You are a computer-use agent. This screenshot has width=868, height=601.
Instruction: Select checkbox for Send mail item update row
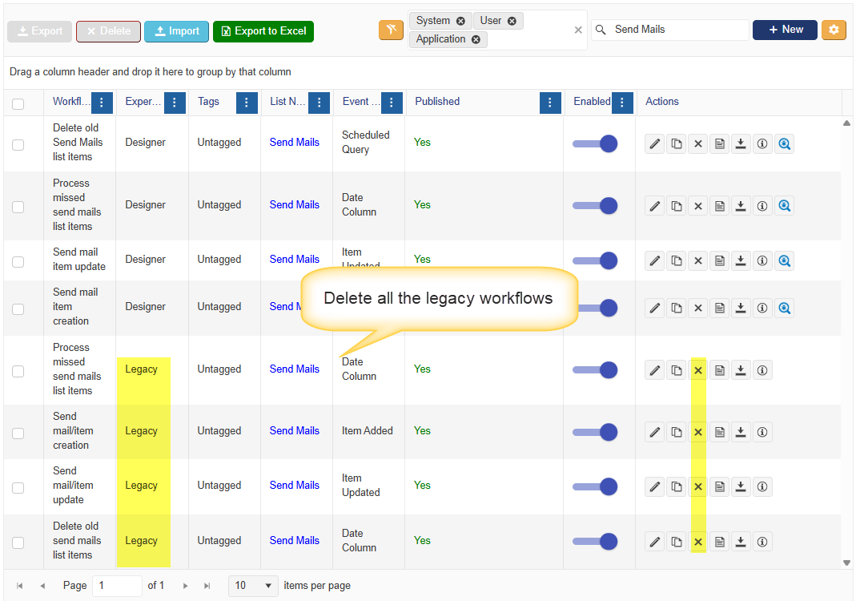click(18, 261)
